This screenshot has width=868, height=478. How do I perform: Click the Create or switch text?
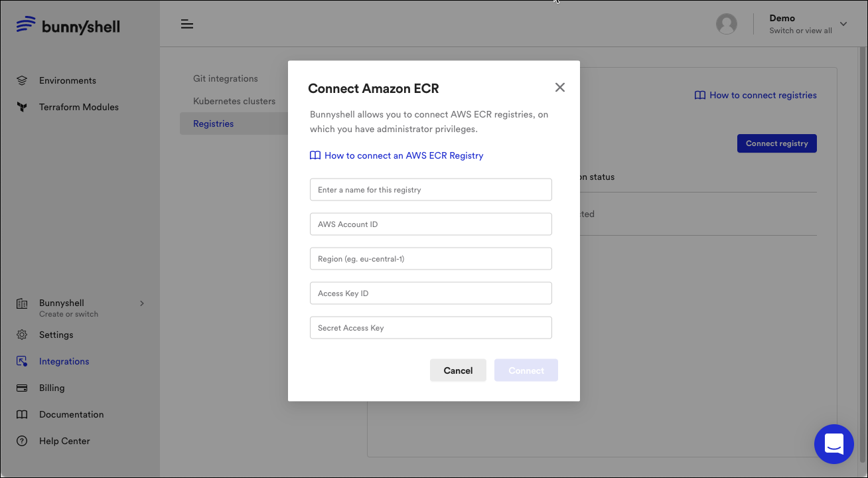[68, 314]
